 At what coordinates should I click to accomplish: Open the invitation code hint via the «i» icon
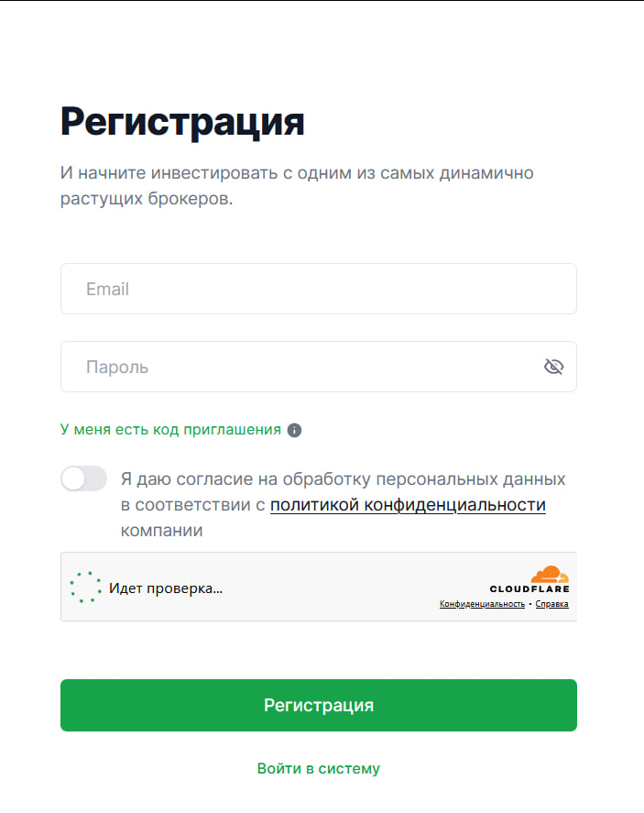296,429
